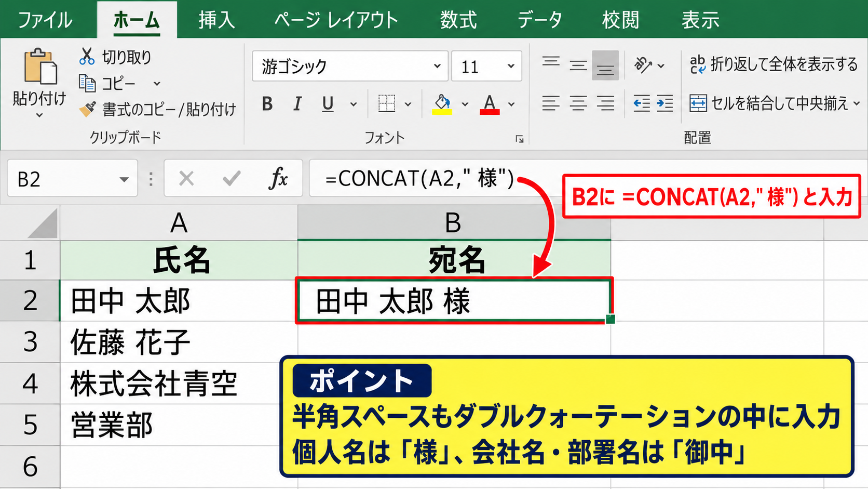Confirm formula entry checkmark button
The image size is (868, 489).
[232, 179]
